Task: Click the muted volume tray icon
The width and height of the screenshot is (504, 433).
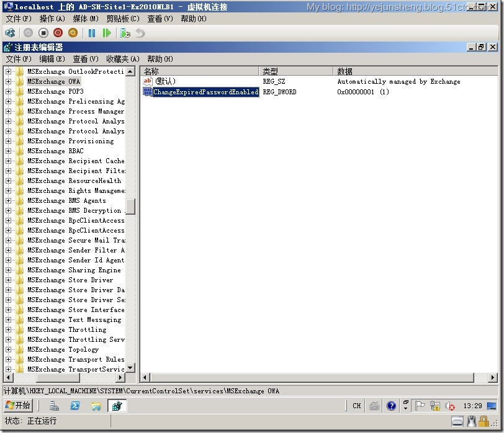Action: coord(450,406)
